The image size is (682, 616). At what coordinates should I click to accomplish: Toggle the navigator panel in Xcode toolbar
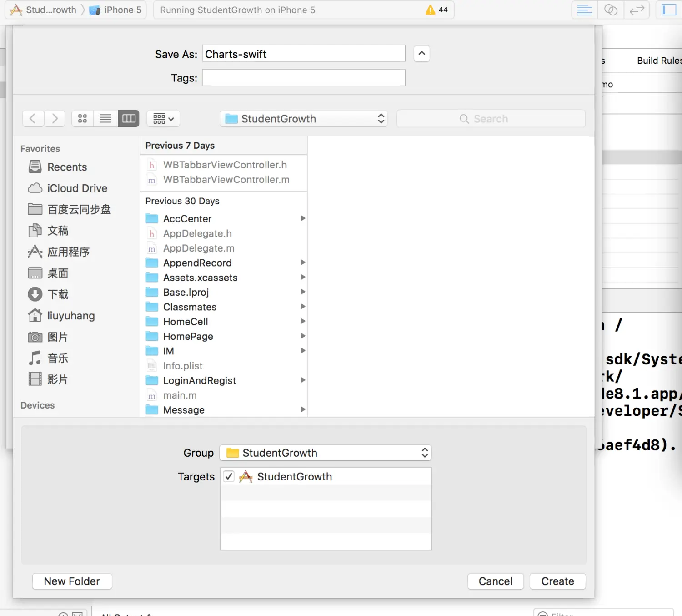click(x=669, y=10)
